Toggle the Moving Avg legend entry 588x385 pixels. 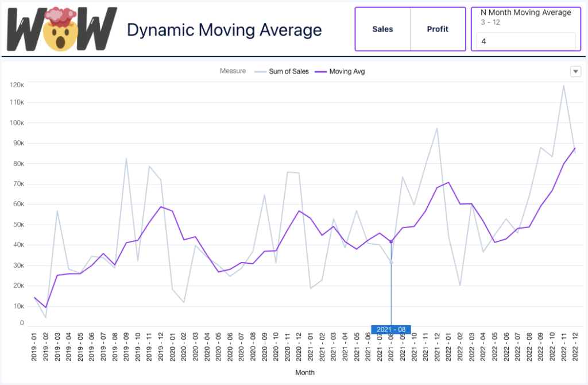[x=347, y=71]
